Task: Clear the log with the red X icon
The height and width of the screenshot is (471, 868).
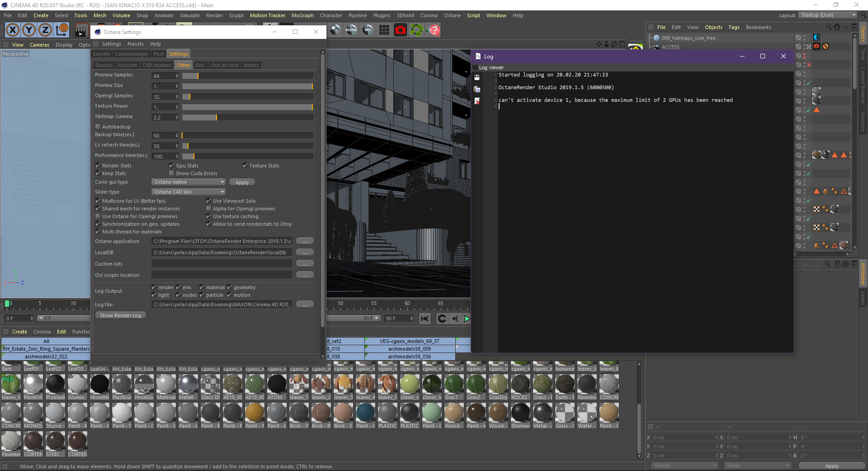Action: tap(477, 101)
